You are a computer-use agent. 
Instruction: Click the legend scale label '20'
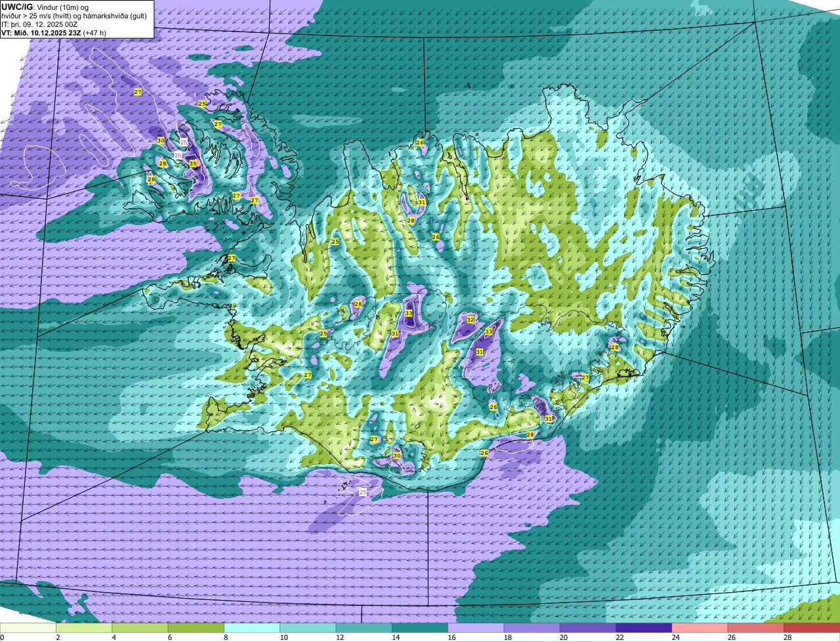[x=564, y=637]
